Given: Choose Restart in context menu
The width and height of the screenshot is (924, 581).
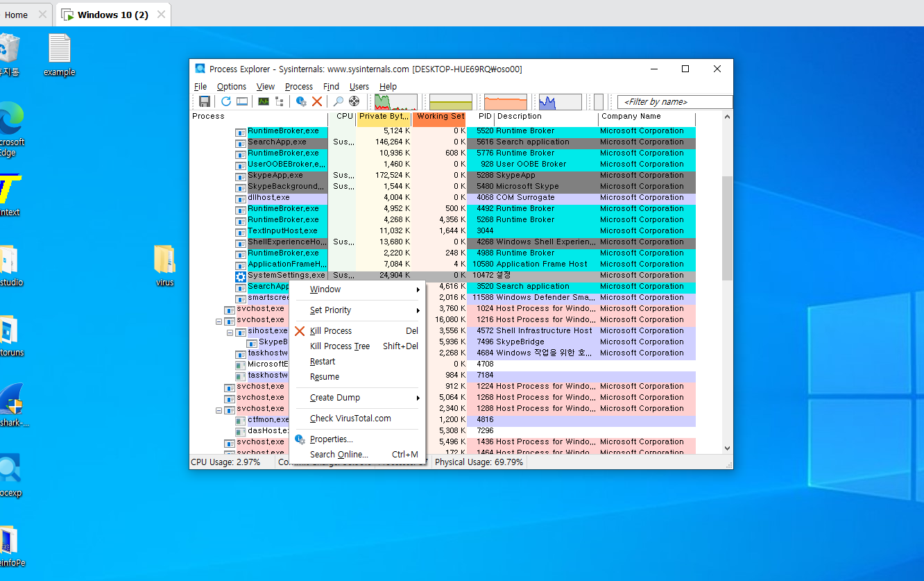Looking at the screenshot, I should pos(357,362).
